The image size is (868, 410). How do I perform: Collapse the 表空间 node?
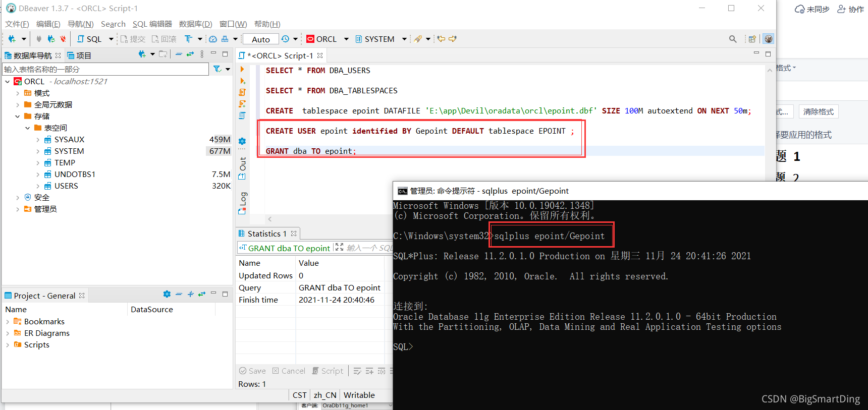tap(28, 128)
